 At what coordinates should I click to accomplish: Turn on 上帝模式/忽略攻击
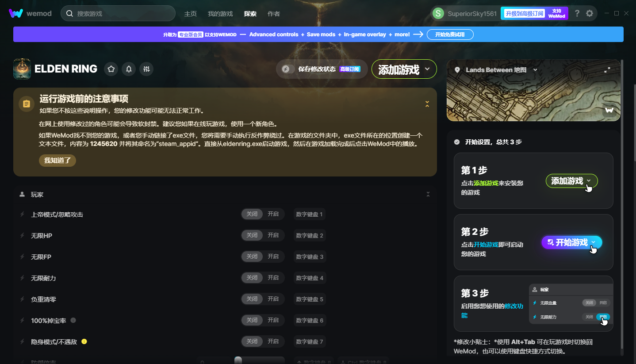coord(273,214)
